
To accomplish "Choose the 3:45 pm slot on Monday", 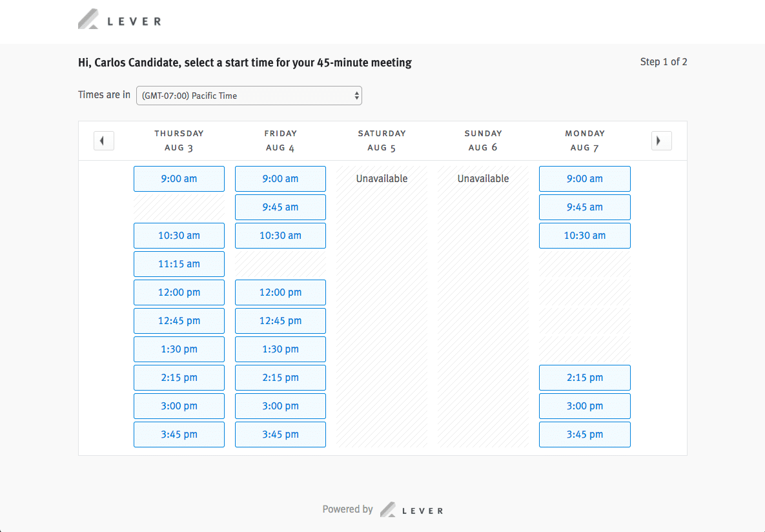I will pyautogui.click(x=584, y=435).
